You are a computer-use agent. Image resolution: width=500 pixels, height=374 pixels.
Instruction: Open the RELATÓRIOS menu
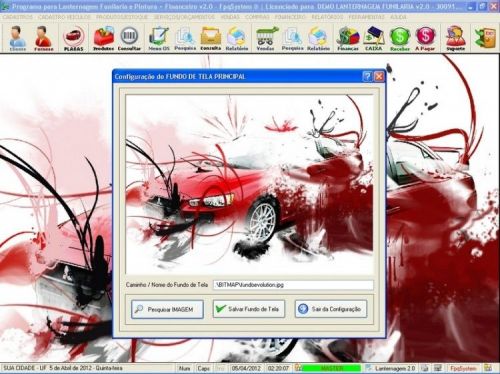327,17
